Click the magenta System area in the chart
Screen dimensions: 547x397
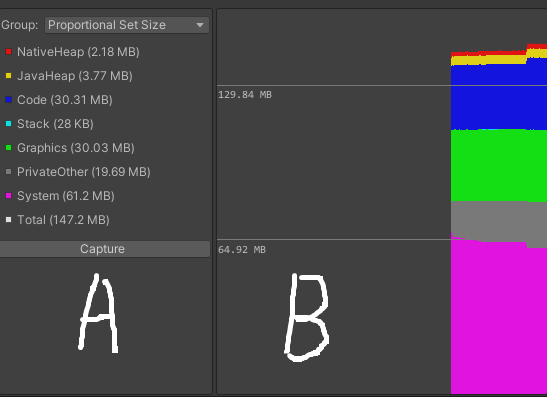[499, 317]
